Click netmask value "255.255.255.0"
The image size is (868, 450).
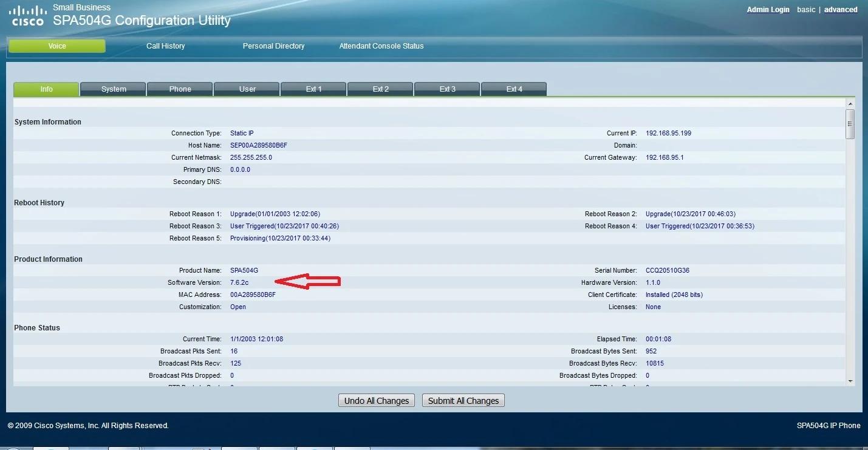coord(251,157)
